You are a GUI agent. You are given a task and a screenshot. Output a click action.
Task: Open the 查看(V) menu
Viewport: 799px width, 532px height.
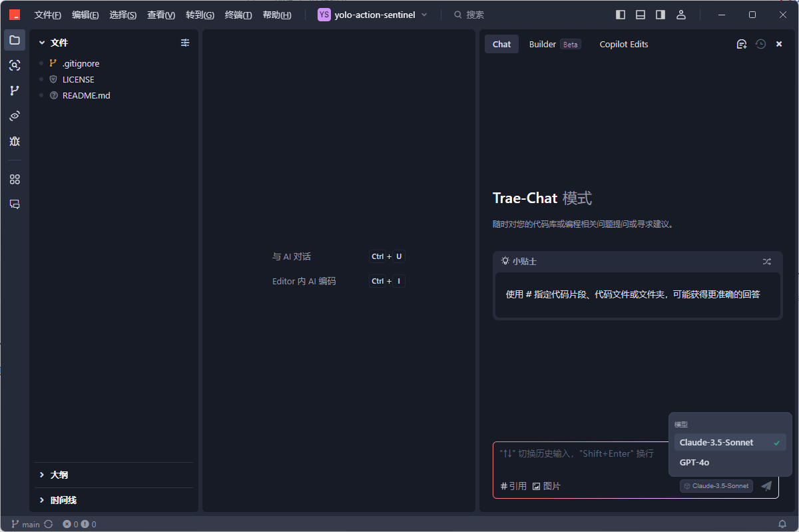[161, 15]
